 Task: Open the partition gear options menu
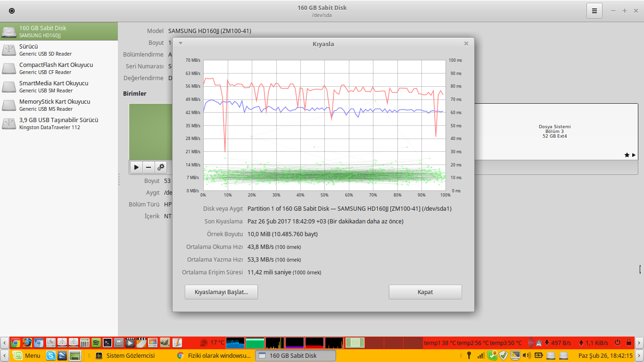click(x=161, y=167)
